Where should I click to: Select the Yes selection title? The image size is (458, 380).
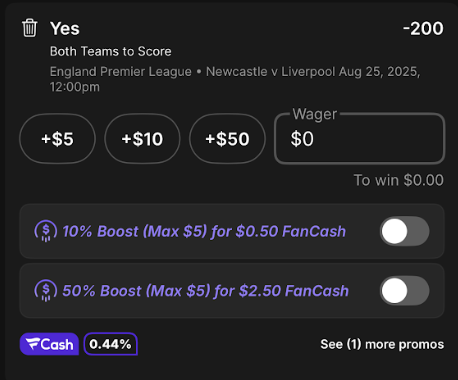click(65, 28)
